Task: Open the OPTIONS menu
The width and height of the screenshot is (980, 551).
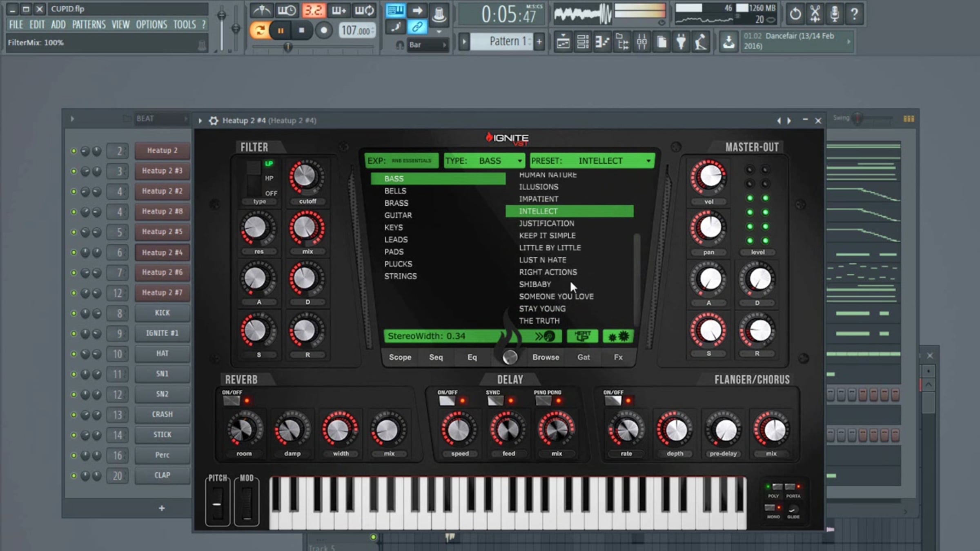Action: tap(151, 24)
